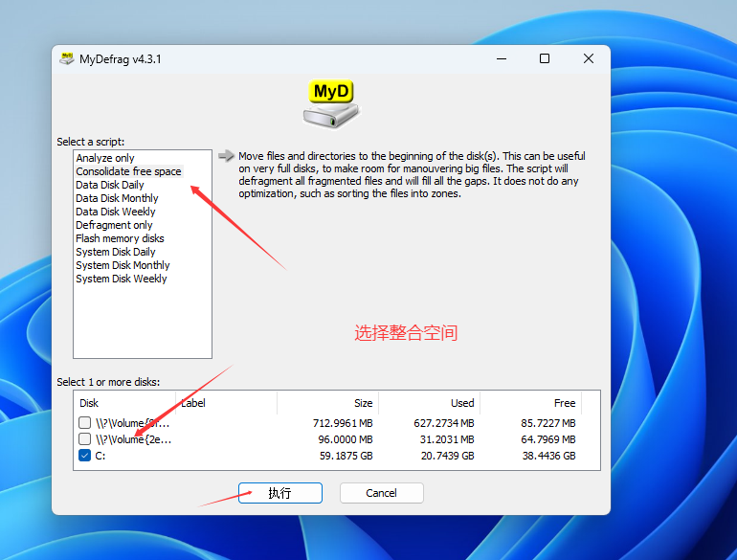Click the 96.0000 MB size cell

tap(346, 439)
